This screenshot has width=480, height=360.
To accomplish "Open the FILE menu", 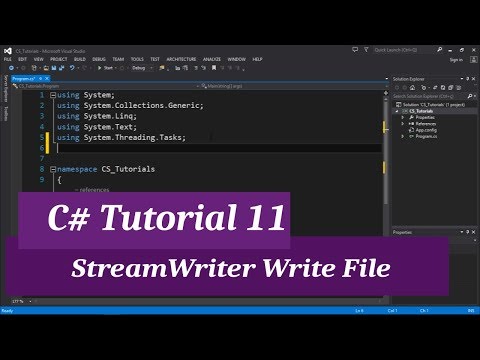I will coord(7,59).
